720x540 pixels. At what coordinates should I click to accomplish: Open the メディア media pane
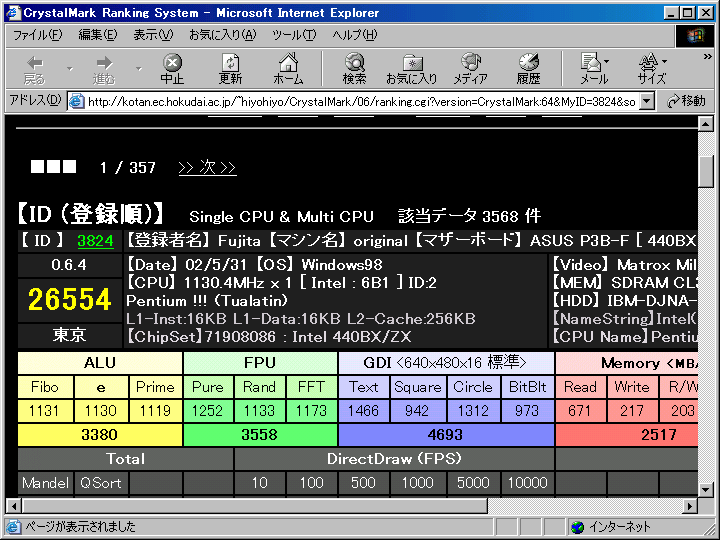(470, 70)
